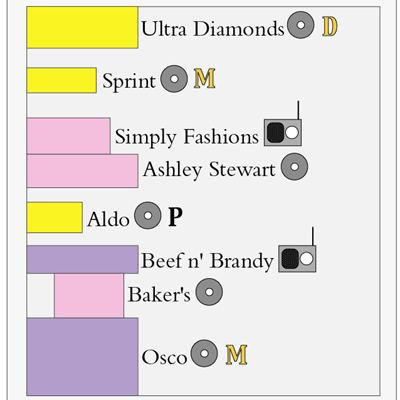The height and width of the screenshot is (400, 400).
Task: Click the gold M icon beside Sprint
Action: pyautogui.click(x=205, y=79)
